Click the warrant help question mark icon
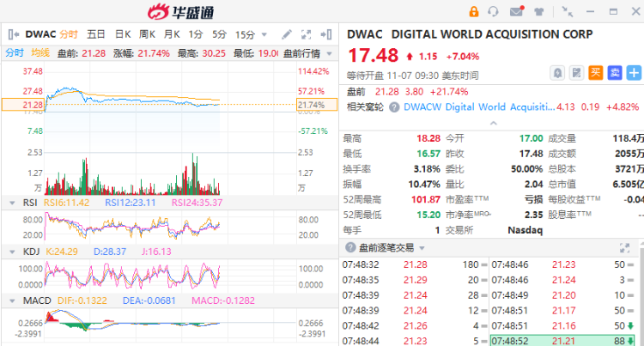The width and height of the screenshot is (644, 346). pyautogui.click(x=394, y=107)
